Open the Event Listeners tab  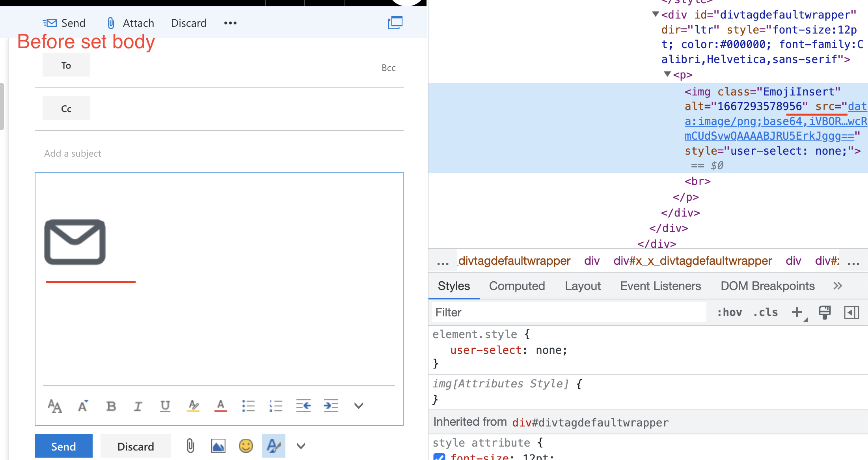[x=660, y=286]
